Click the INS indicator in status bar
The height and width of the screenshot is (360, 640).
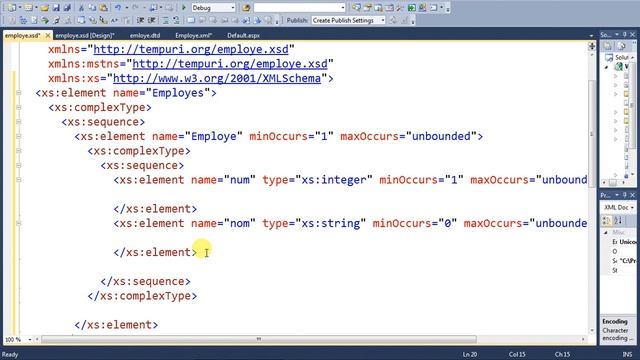[x=627, y=355]
